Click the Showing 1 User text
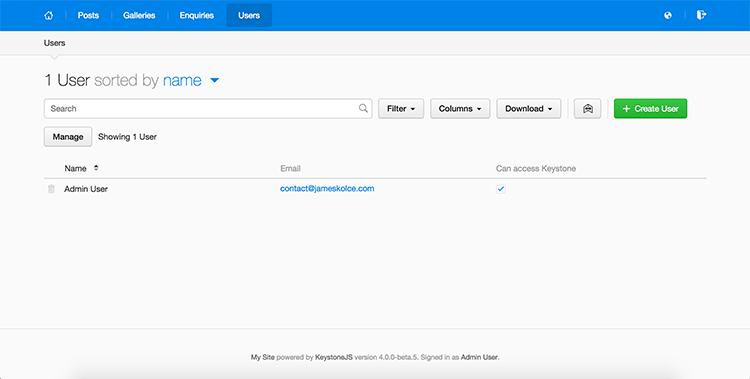 click(127, 137)
